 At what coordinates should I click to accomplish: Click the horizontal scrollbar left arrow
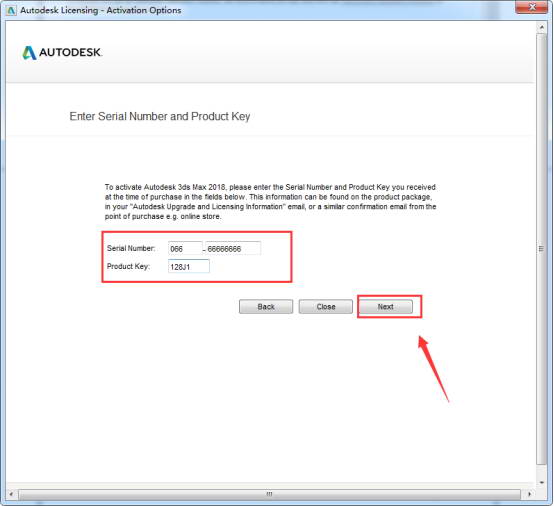pos(11,494)
